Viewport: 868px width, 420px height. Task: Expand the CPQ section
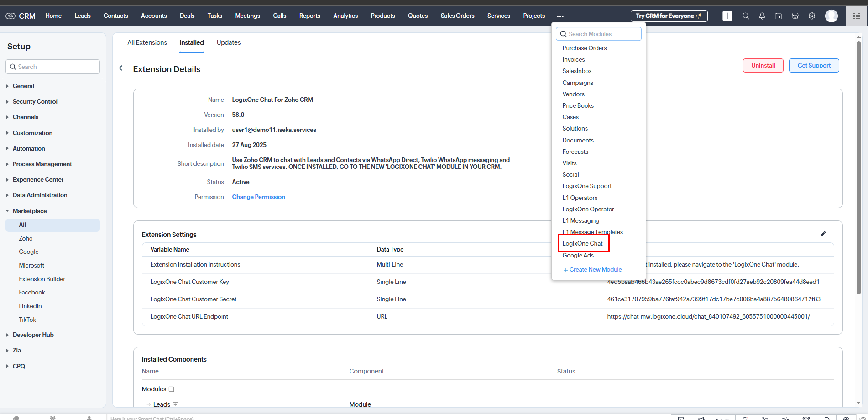click(x=19, y=366)
